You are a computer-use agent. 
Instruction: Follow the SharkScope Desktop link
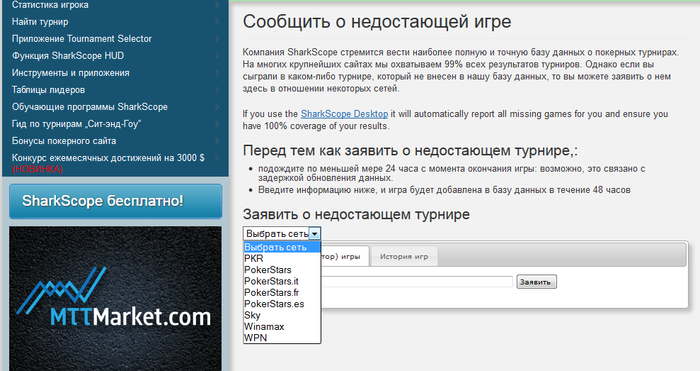point(344,114)
